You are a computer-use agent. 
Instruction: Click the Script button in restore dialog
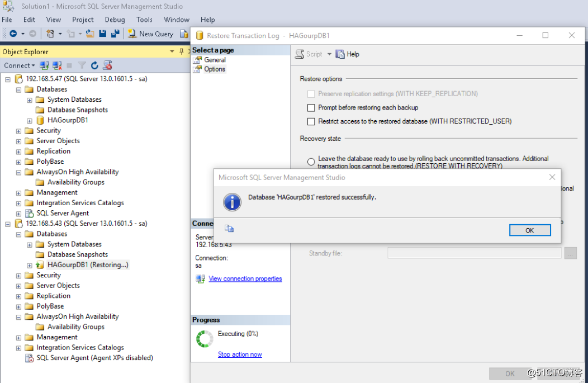[x=309, y=54]
